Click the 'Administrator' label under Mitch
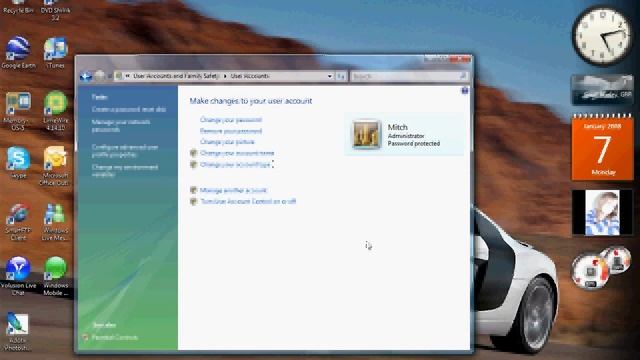640x360 pixels. point(406,136)
